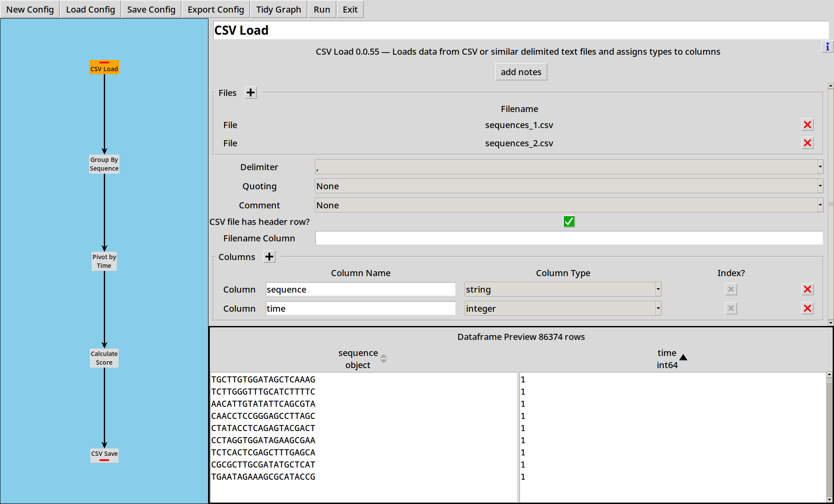This screenshot has height=504, width=834.
Task: Toggle Index checkbox for sequence column
Action: pos(731,290)
